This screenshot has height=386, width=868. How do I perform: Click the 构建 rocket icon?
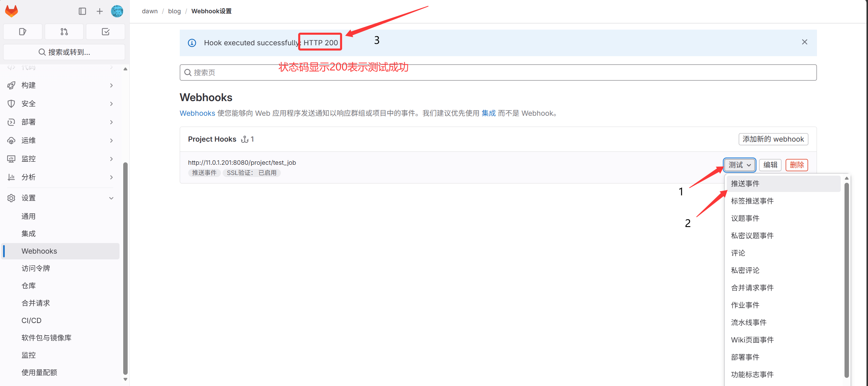pos(11,85)
